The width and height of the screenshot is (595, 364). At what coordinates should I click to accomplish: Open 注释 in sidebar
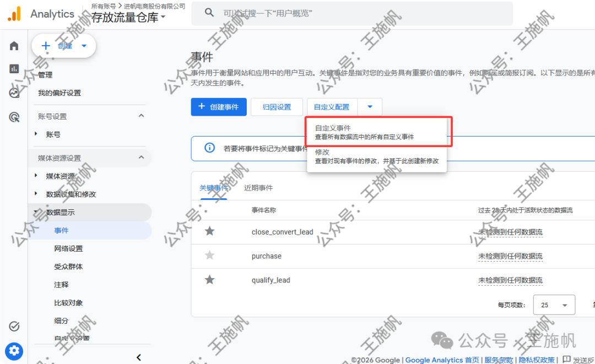[x=62, y=285]
